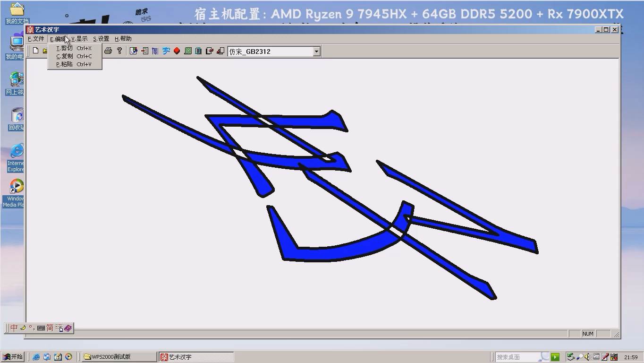
Task: Click the IME book help icon
Action: [68, 328]
